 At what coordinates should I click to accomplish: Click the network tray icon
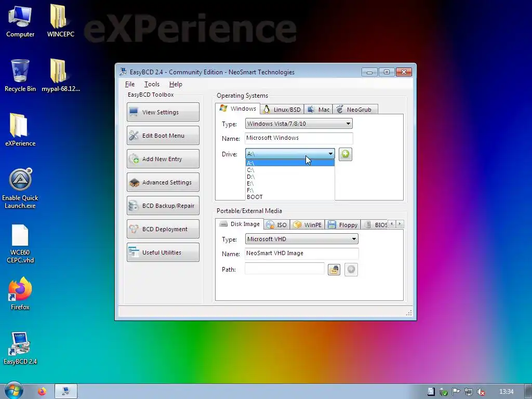tap(468, 392)
